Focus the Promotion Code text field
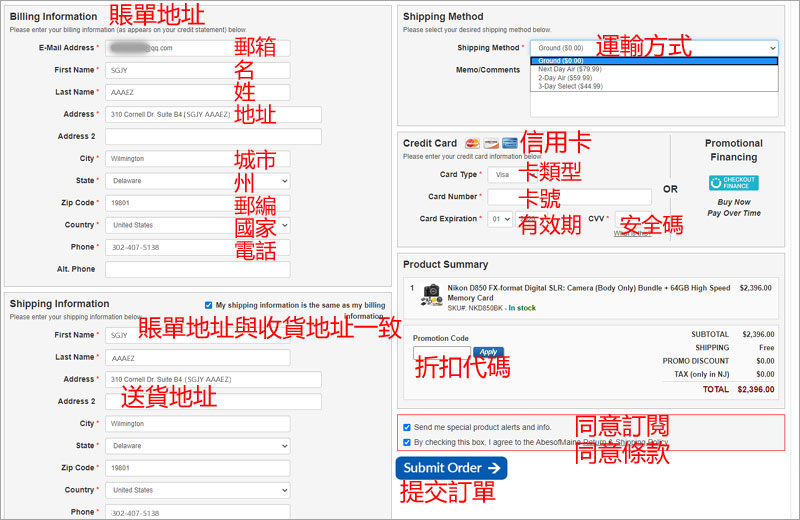 [x=441, y=354]
